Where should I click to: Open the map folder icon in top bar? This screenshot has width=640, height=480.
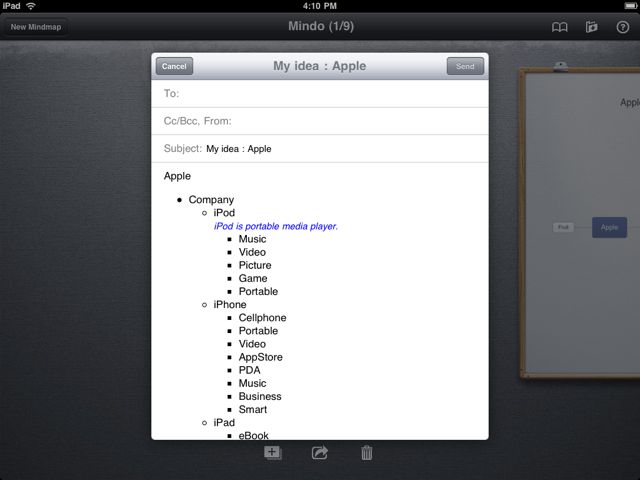coord(591,27)
